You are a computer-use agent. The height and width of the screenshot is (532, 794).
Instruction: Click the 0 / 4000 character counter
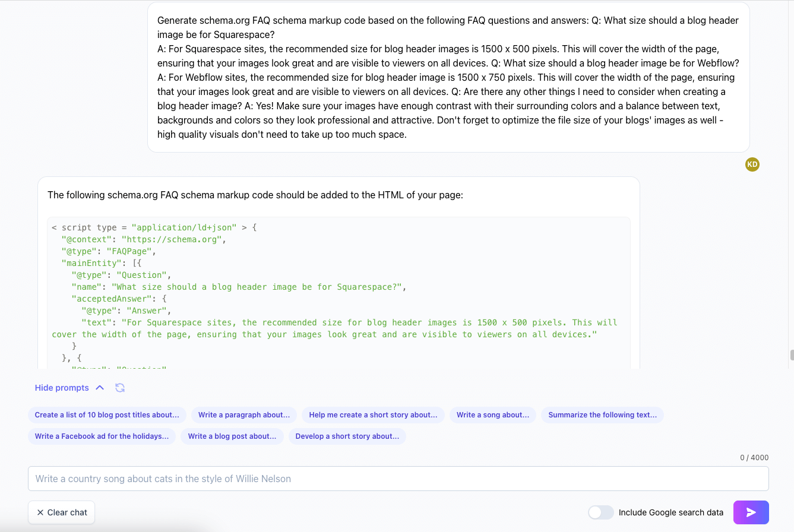click(x=754, y=458)
